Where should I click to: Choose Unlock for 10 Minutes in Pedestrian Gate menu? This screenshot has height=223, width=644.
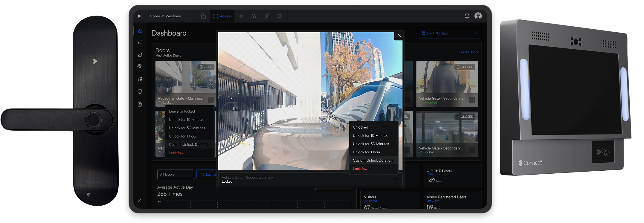click(190, 120)
